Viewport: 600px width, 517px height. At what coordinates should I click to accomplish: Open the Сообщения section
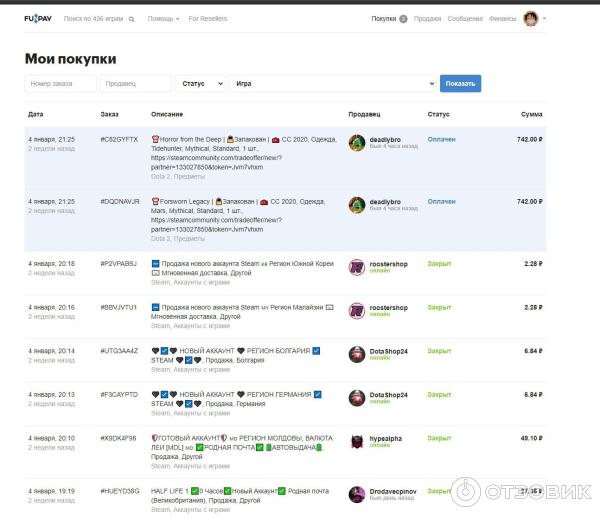point(465,18)
